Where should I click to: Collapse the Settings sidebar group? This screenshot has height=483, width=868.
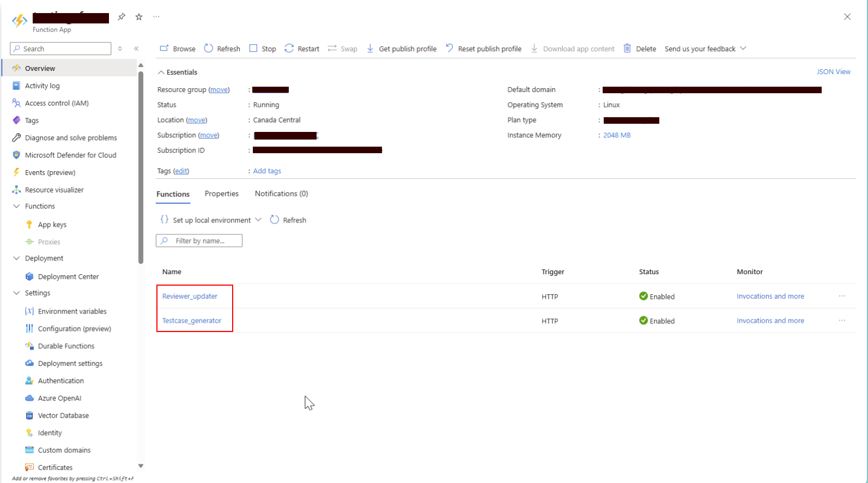pos(16,293)
